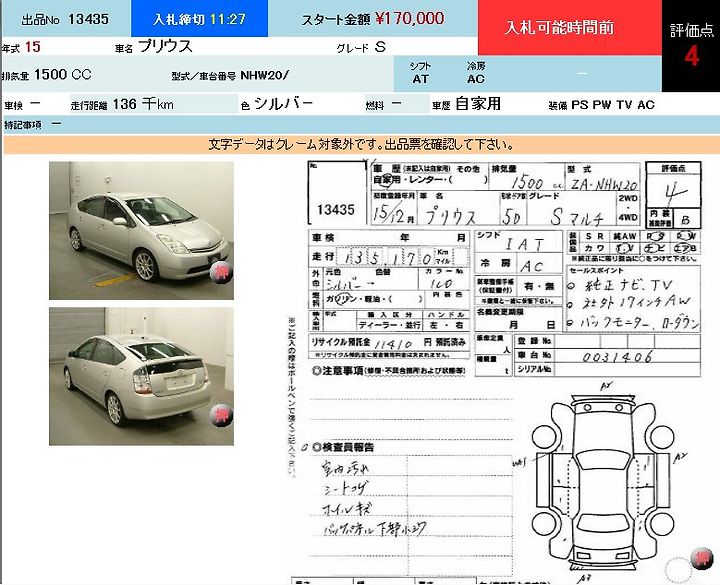Click the blue 入札締切 11:27 deadline cell
The width and height of the screenshot is (720, 585).
tap(199, 18)
